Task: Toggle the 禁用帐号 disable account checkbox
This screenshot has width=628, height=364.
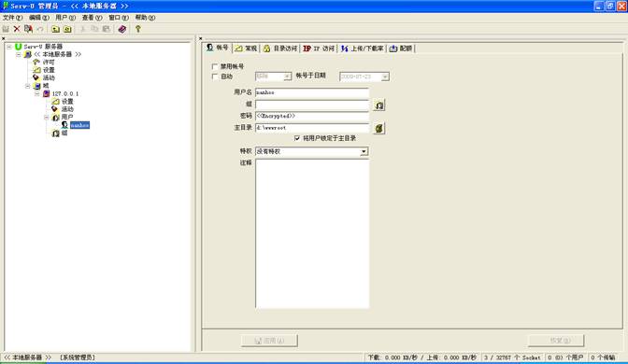Action: tap(215, 66)
